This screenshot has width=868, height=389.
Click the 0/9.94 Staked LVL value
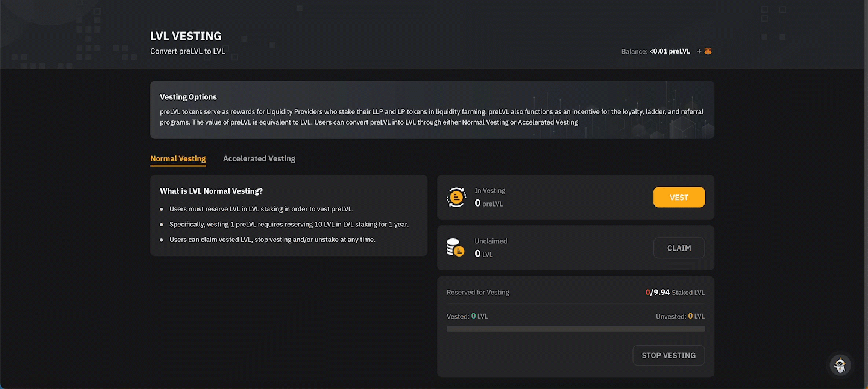coord(675,293)
